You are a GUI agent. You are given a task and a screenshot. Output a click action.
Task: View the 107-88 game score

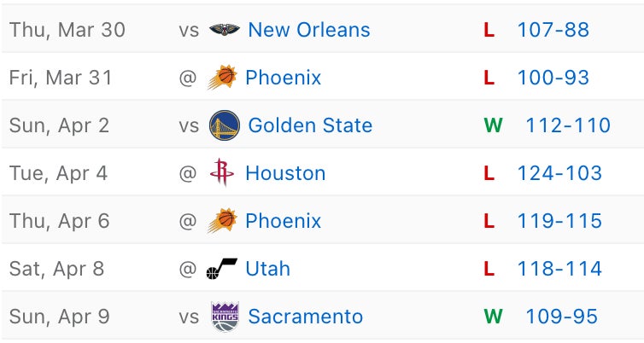pos(553,31)
